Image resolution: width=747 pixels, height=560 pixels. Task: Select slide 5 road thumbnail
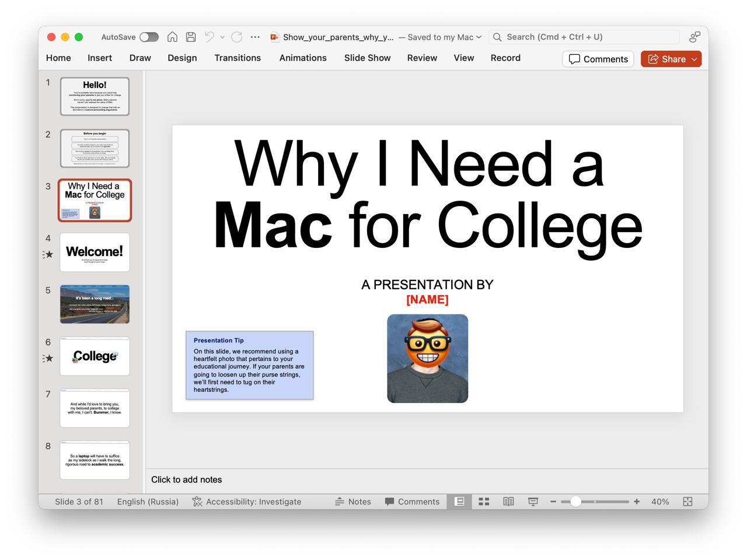[95, 304]
